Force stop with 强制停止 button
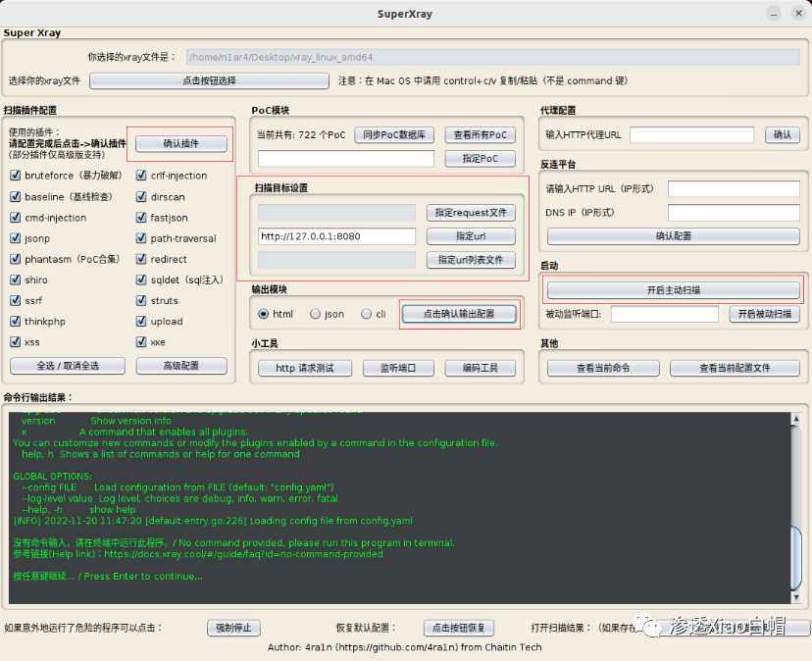 233,628
